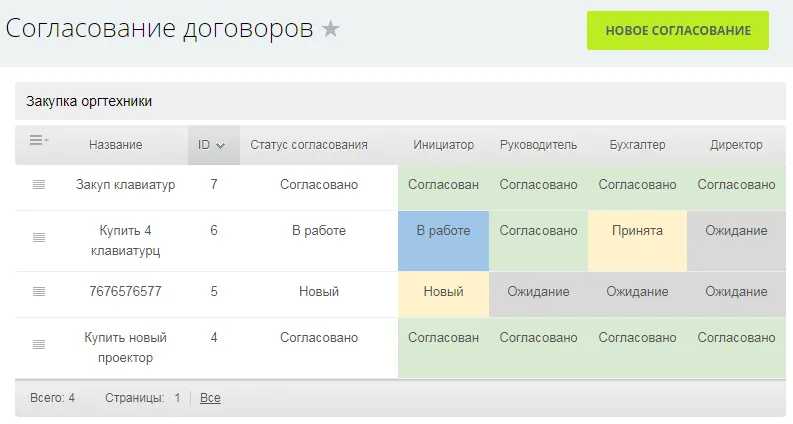Click the Директор column header
This screenshot has width=793, height=424.
(736, 145)
